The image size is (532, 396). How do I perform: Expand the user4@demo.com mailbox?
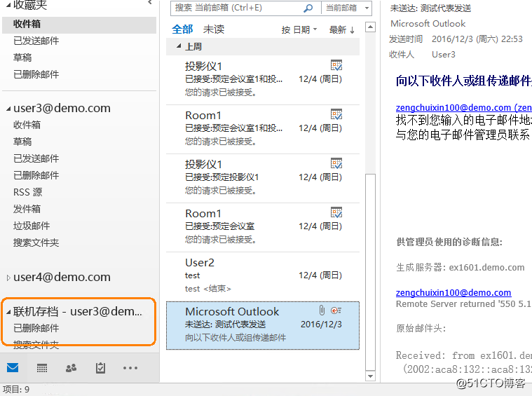tap(8, 278)
